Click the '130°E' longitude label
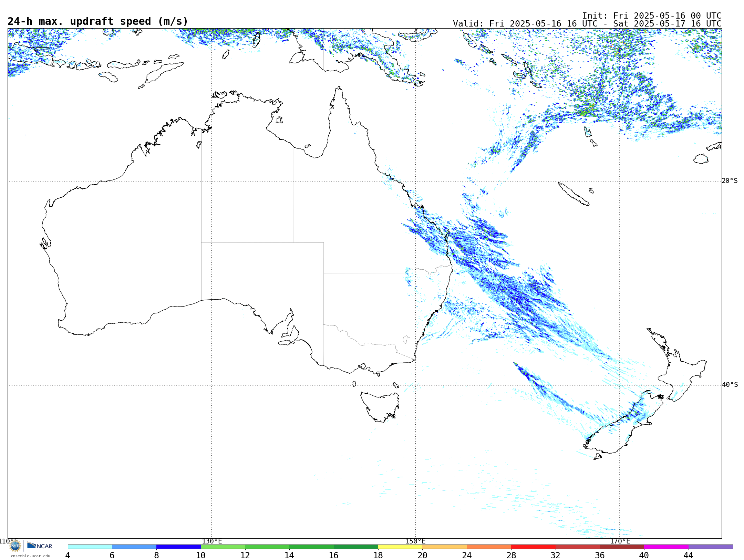 [212, 541]
